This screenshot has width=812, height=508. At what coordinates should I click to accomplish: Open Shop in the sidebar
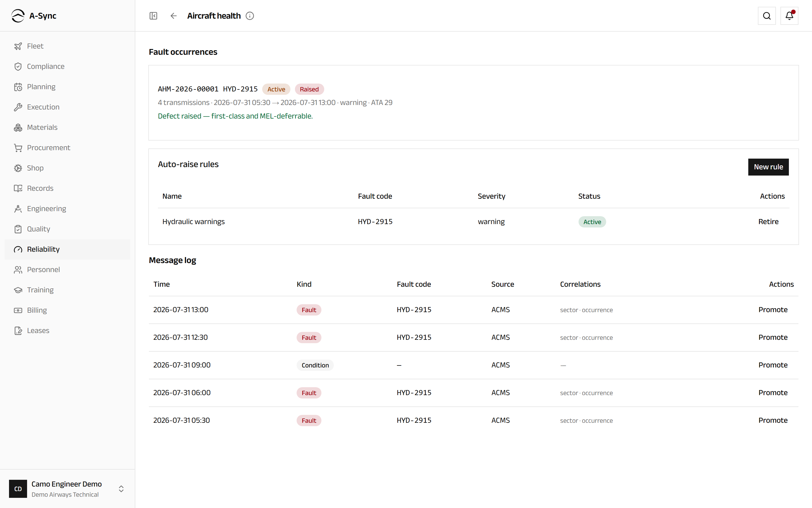click(67, 168)
